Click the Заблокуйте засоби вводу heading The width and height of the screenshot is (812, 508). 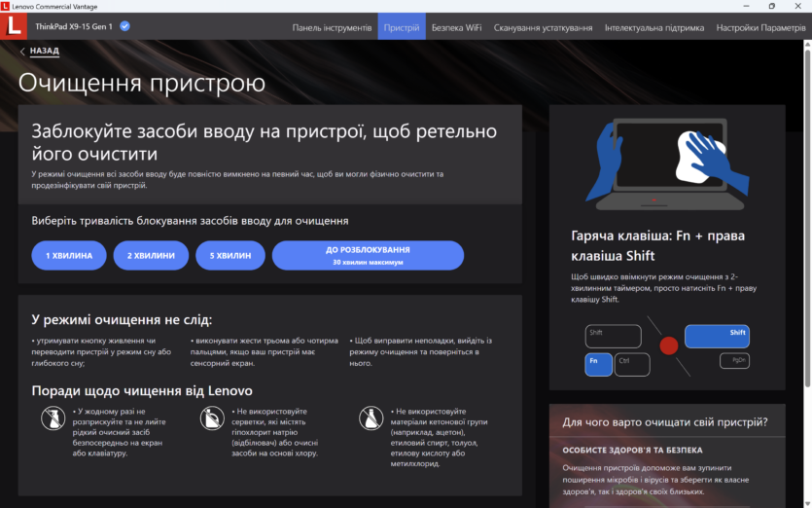tap(265, 142)
